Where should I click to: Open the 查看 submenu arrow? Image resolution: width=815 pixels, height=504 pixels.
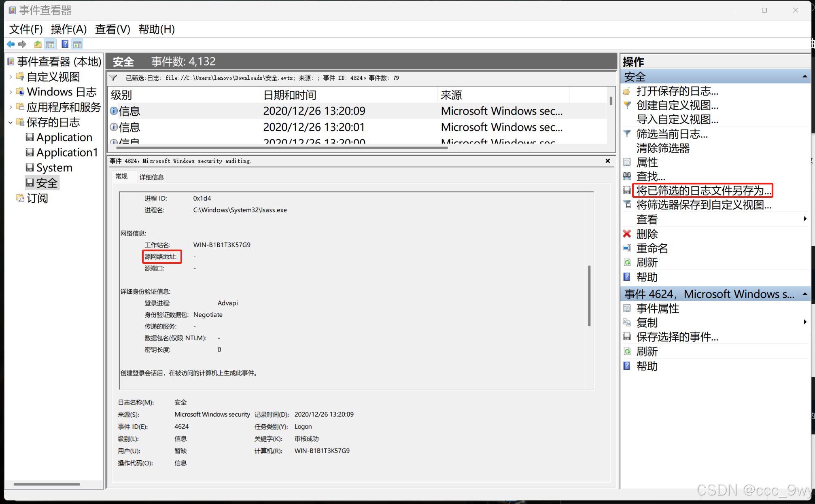pyautogui.click(x=805, y=219)
